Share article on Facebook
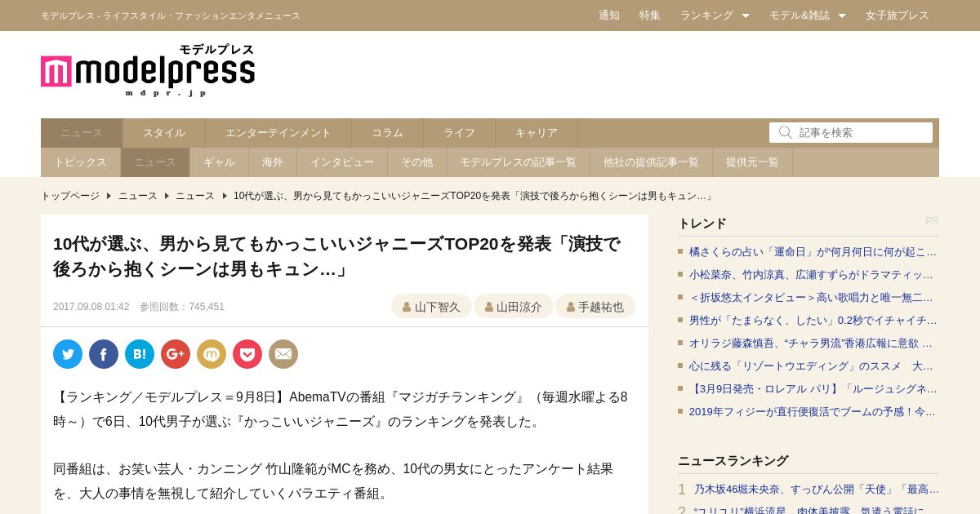 point(104,354)
